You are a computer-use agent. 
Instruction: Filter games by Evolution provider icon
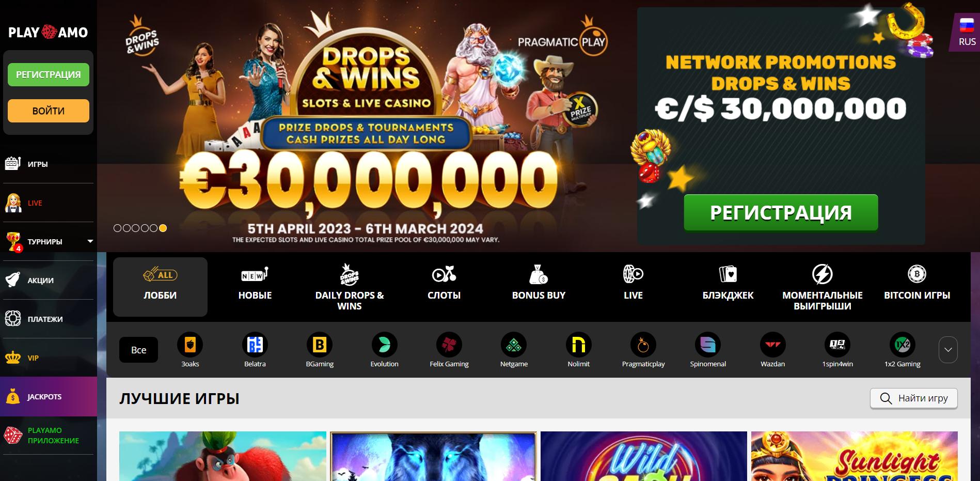[x=385, y=345]
